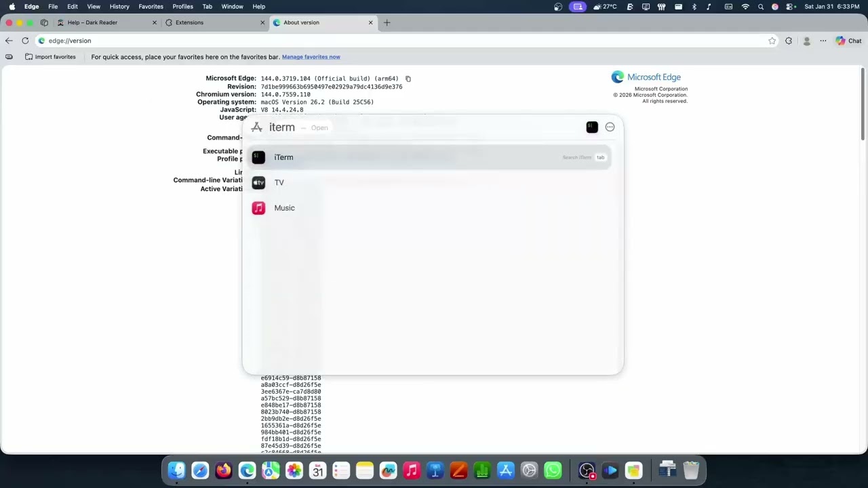The height and width of the screenshot is (488, 868).
Task: Open Keynote from the Dock
Action: pyautogui.click(x=435, y=470)
